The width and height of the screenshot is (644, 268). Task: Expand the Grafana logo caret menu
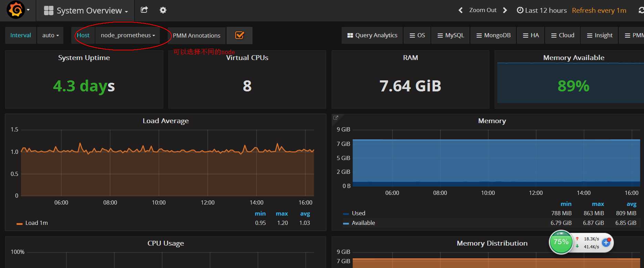click(28, 10)
